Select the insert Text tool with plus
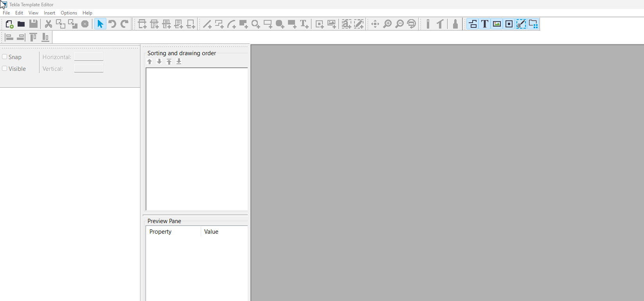Viewport: 644px width, 301px height. 304,24
